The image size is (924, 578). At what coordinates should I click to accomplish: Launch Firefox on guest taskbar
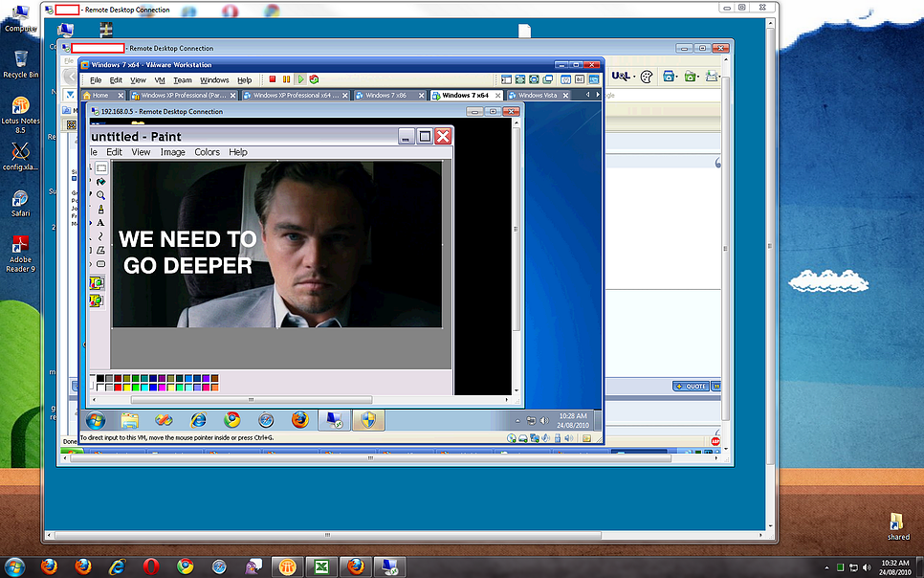(x=300, y=420)
